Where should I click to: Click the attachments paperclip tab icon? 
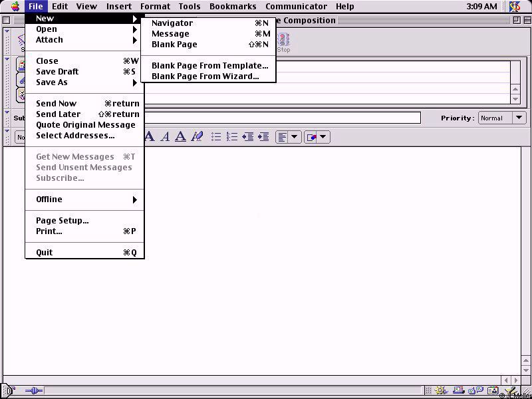(21, 80)
